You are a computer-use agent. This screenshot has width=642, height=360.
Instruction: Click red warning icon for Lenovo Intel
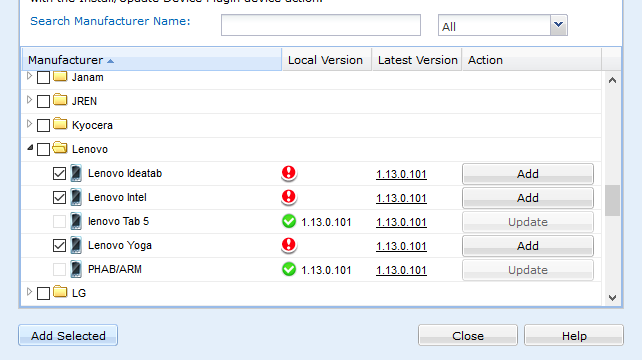(x=289, y=197)
